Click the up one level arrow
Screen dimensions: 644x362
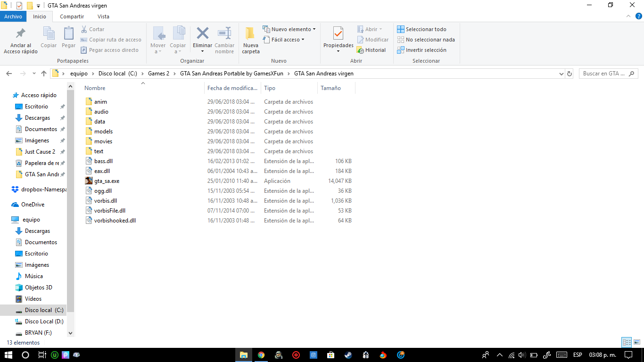44,74
